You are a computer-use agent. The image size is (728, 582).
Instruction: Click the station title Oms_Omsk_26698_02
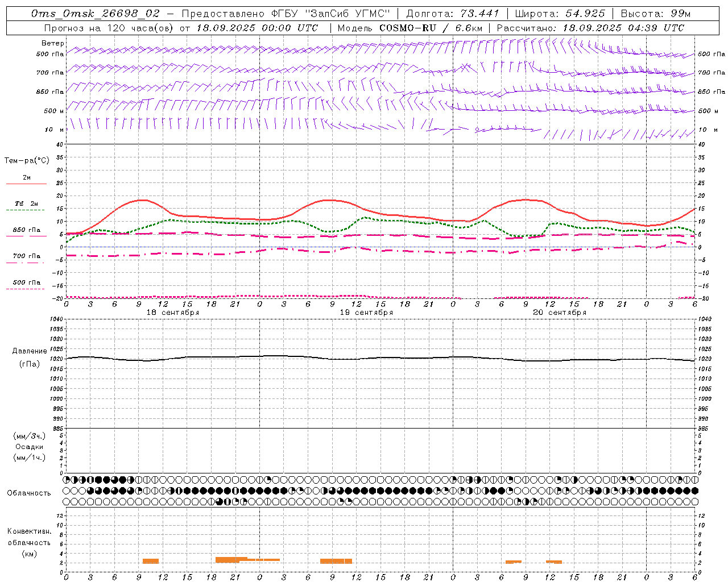coord(96,14)
